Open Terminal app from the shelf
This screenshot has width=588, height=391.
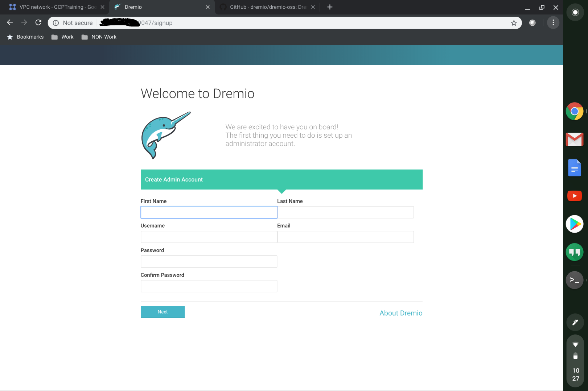[575, 280]
